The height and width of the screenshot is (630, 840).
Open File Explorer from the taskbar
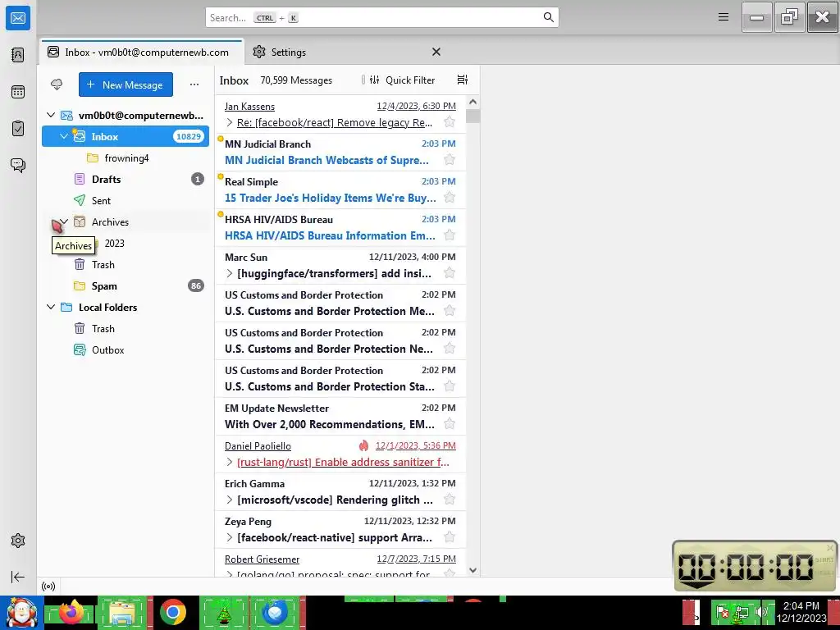[x=122, y=613]
